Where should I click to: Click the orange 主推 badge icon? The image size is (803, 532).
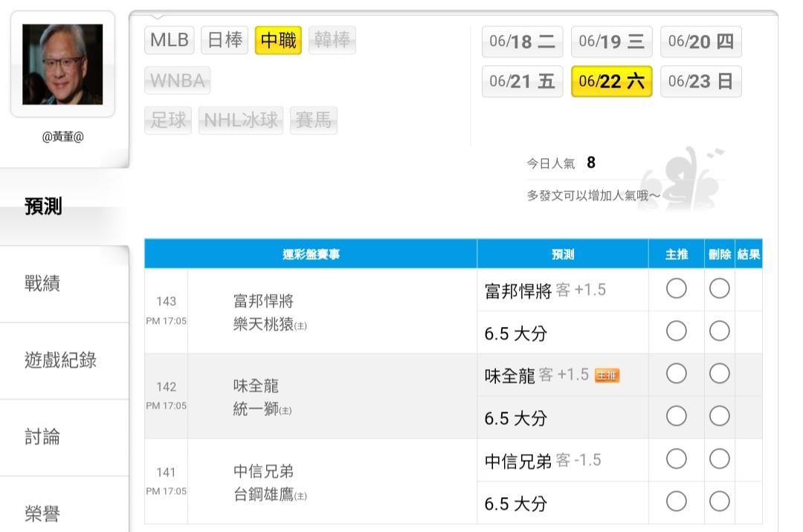pos(607,376)
